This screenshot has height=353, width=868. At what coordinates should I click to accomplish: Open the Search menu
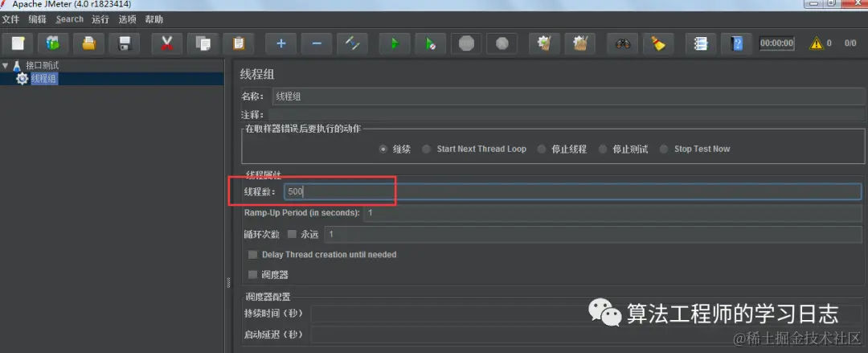point(70,19)
